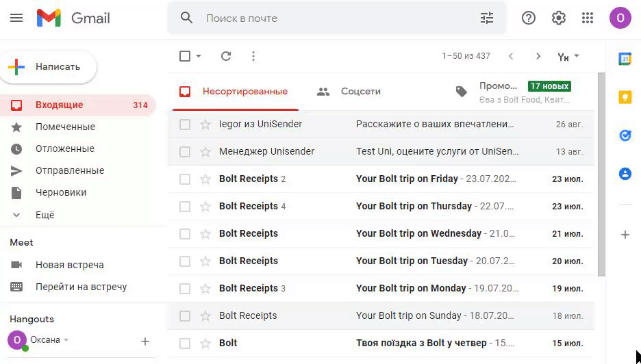641x364 pixels.
Task: Star the Bolt trip on Thursday email
Action: point(205,207)
